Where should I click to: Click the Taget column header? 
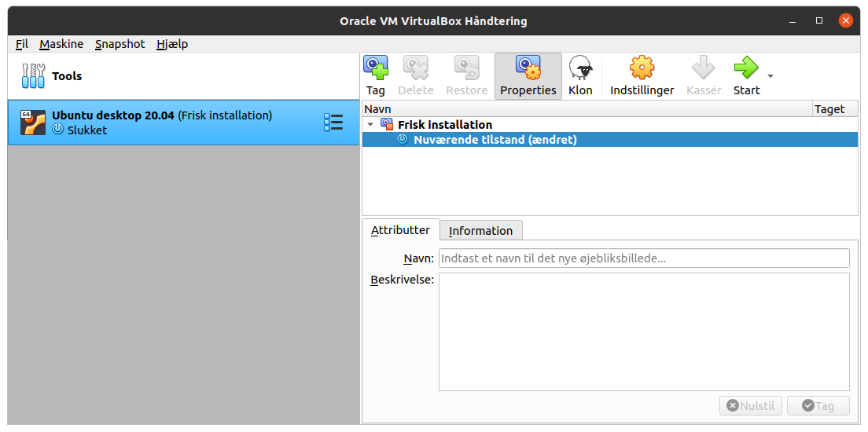click(x=835, y=109)
